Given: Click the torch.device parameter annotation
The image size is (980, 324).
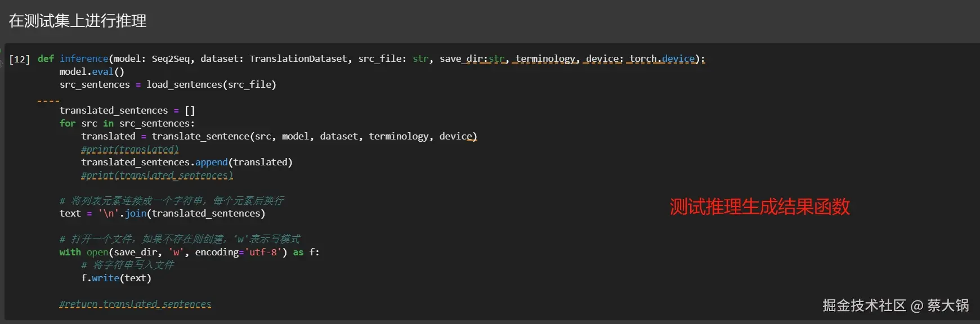Looking at the screenshot, I should coord(662,58).
